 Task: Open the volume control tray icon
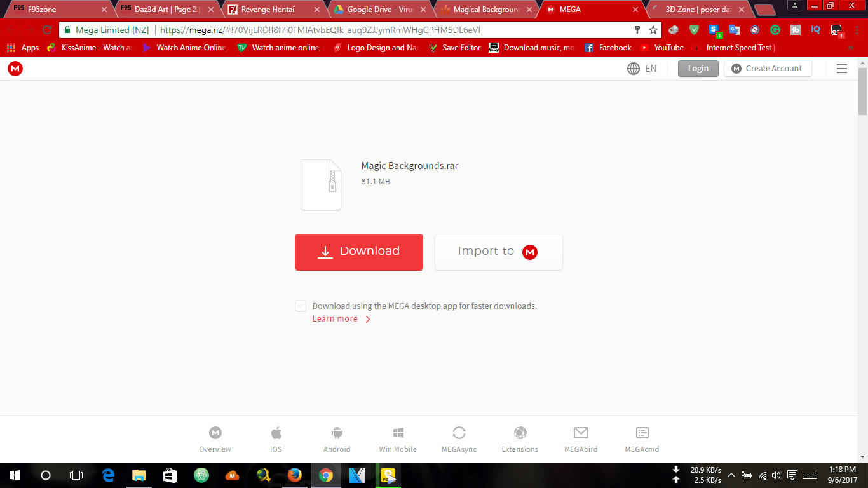point(776,475)
